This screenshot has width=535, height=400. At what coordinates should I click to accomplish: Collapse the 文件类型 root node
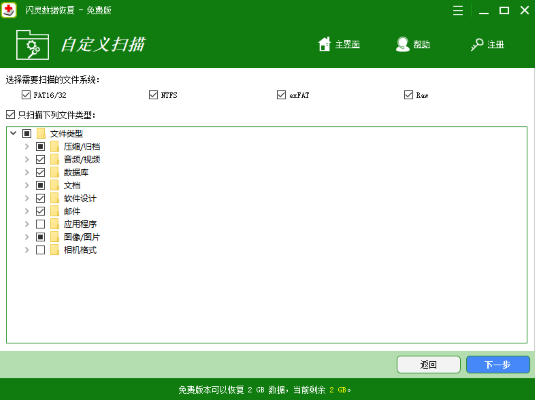coord(13,133)
